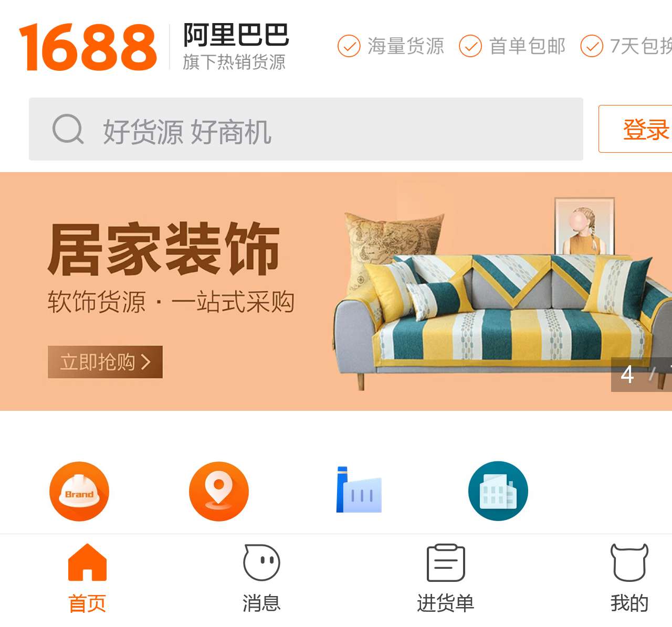Click the banner slide counter showing 4
The image size is (672, 627).
click(642, 375)
